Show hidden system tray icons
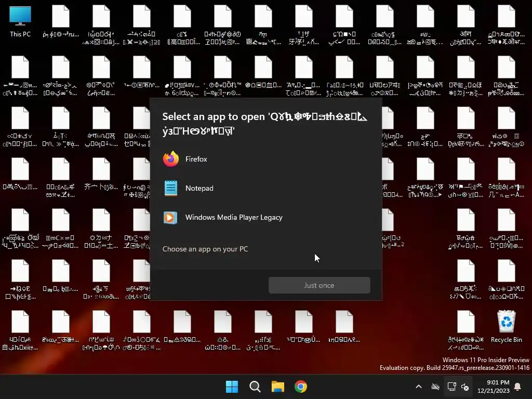532x399 pixels. 419,387
